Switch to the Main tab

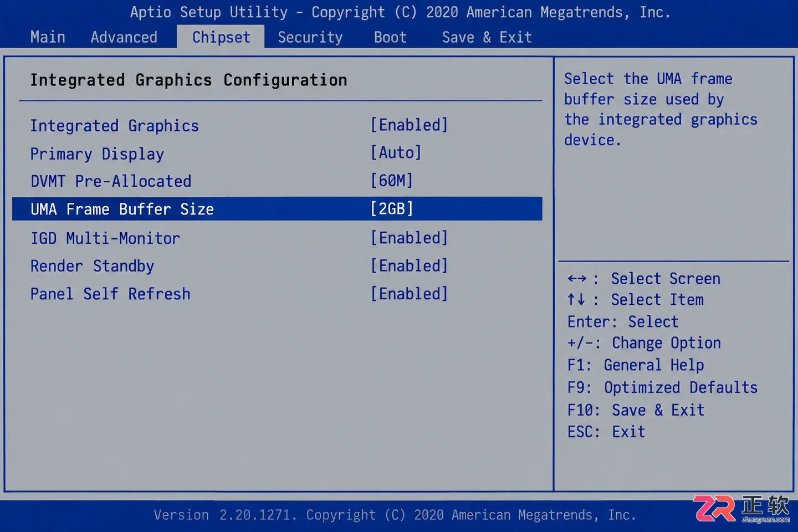click(48, 37)
